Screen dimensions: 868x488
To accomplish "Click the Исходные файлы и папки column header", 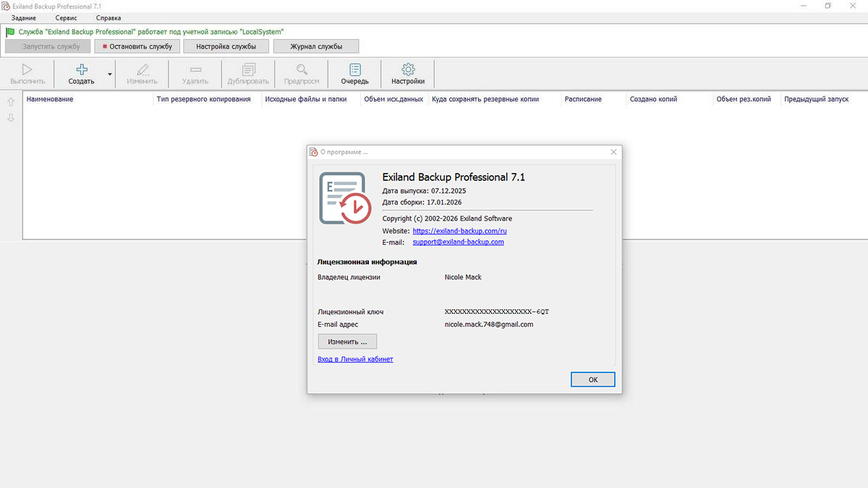I will point(312,99).
